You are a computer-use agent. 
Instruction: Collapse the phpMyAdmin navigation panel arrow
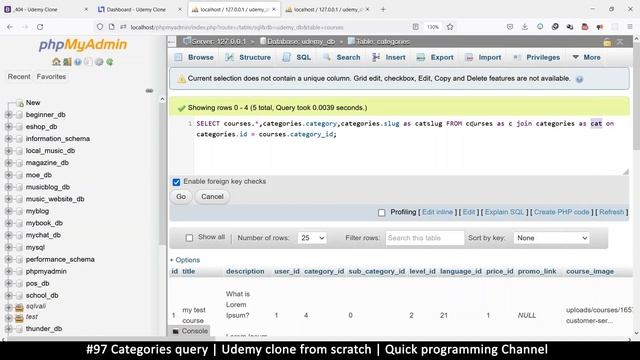point(172,41)
